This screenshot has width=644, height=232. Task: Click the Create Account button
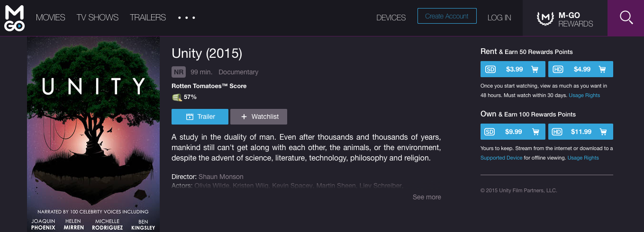(446, 16)
